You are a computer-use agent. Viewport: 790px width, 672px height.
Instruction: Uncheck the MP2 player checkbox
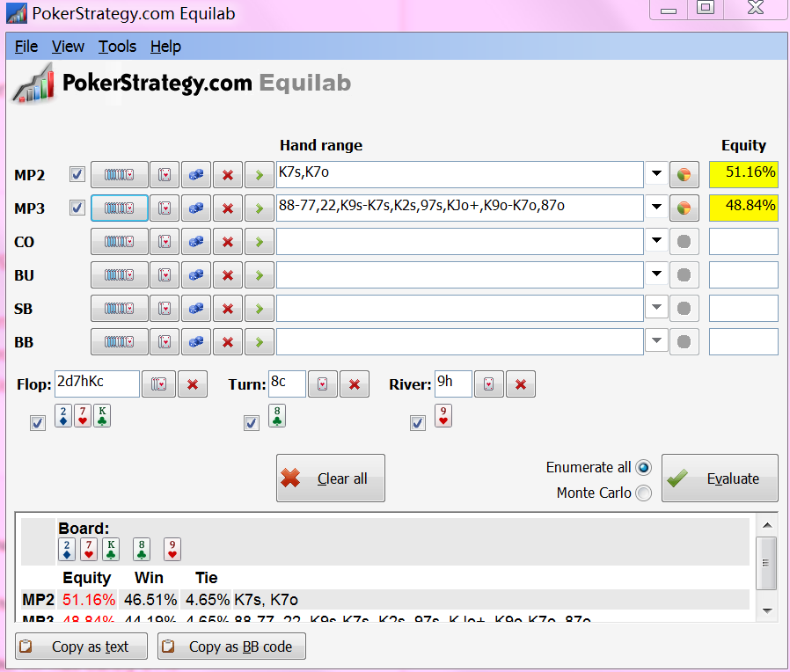[77, 174]
